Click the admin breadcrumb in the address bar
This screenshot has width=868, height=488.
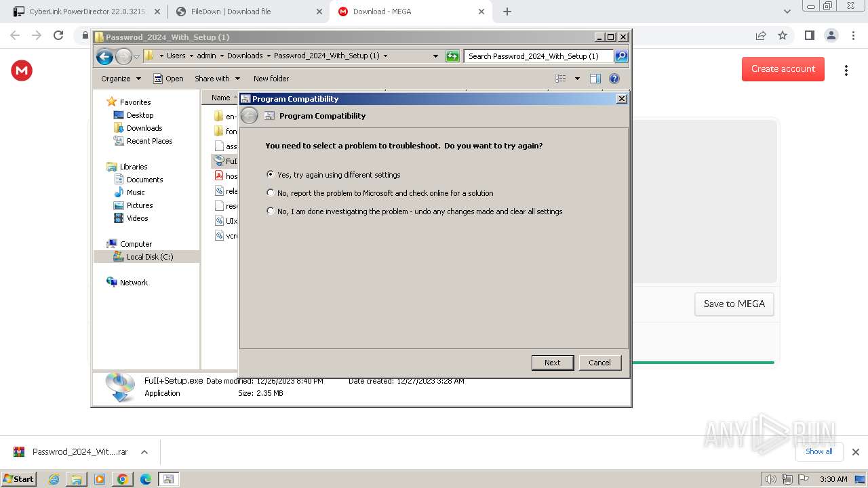206,56
